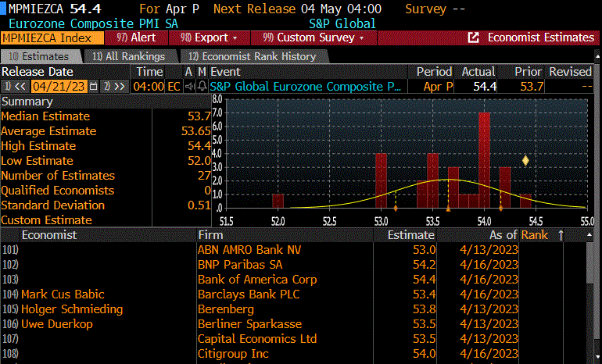Open economist Mark Cus Babic
This screenshot has height=364, width=602.
63,294
